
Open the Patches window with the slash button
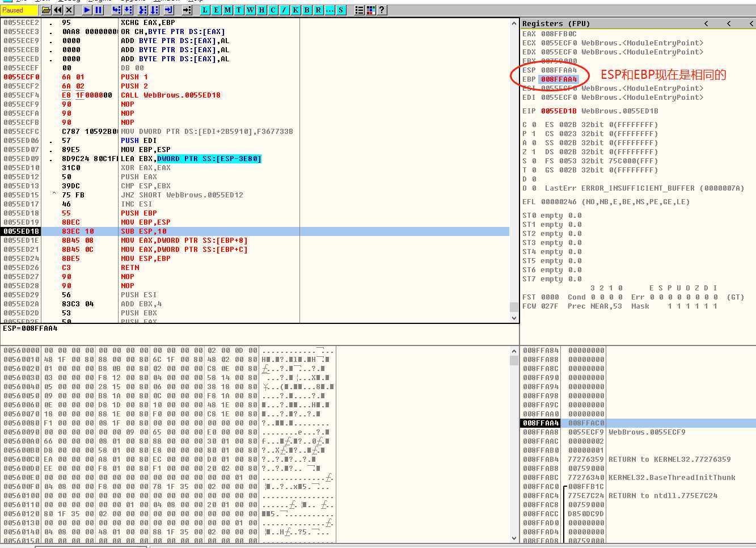284,10
